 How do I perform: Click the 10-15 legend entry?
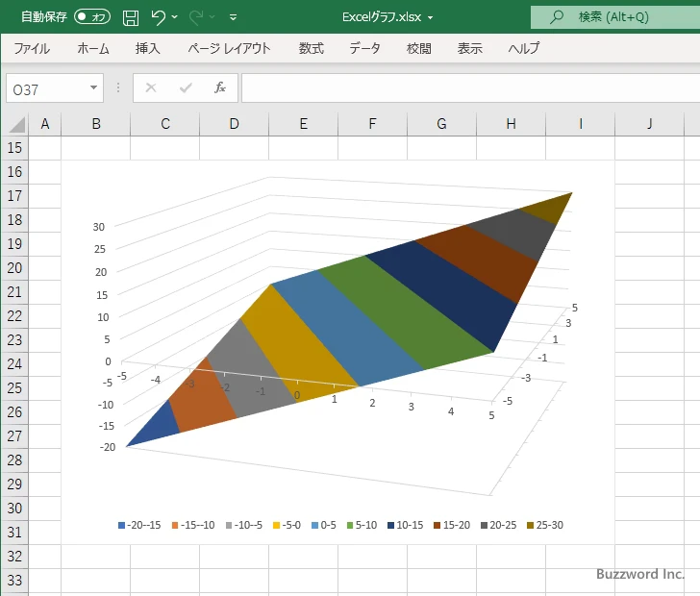406,525
